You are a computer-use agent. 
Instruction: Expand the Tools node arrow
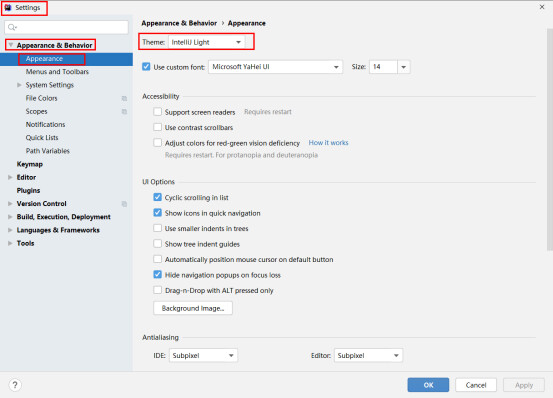click(x=10, y=243)
